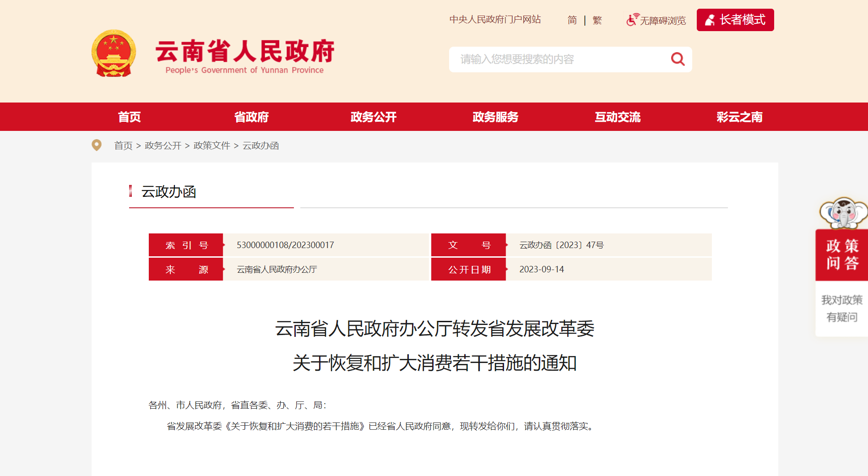This screenshot has width=868, height=476.
Task: Click the elephant mascot icon
Action: pos(843,213)
